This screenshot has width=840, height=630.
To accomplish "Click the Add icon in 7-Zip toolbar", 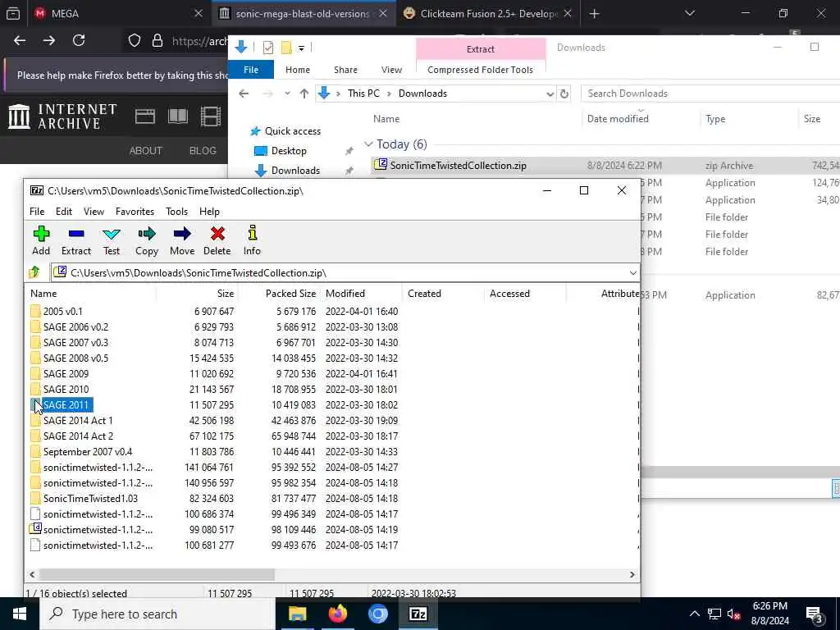I will (x=41, y=234).
